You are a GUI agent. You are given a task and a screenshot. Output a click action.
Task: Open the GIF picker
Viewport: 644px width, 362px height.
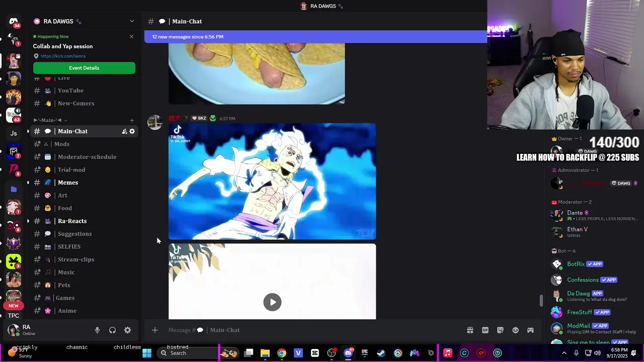tap(485, 330)
